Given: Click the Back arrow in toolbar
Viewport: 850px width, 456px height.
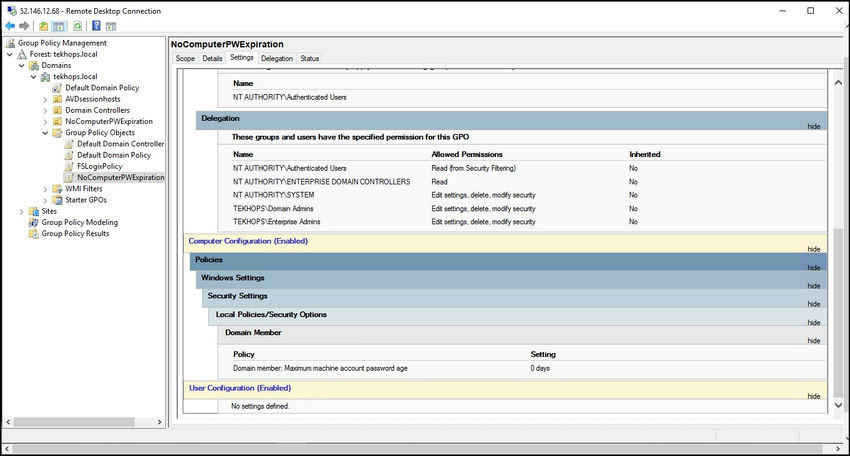Looking at the screenshot, I should tap(10, 26).
